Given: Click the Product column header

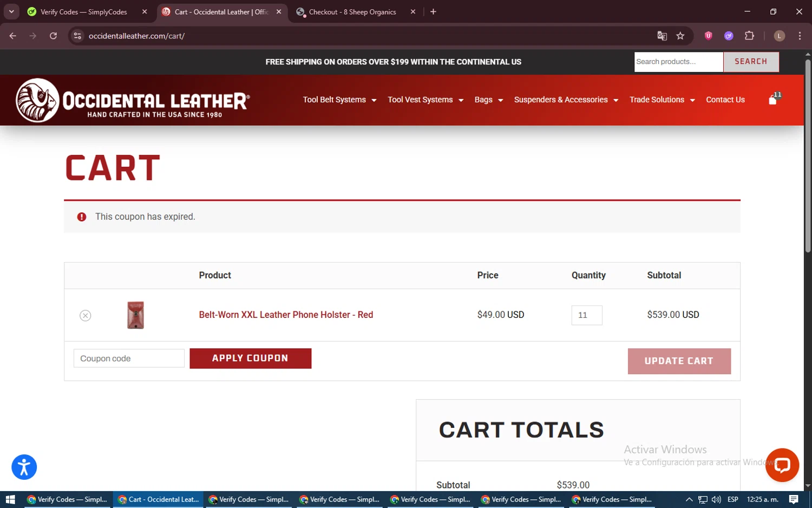Looking at the screenshot, I should (x=215, y=275).
